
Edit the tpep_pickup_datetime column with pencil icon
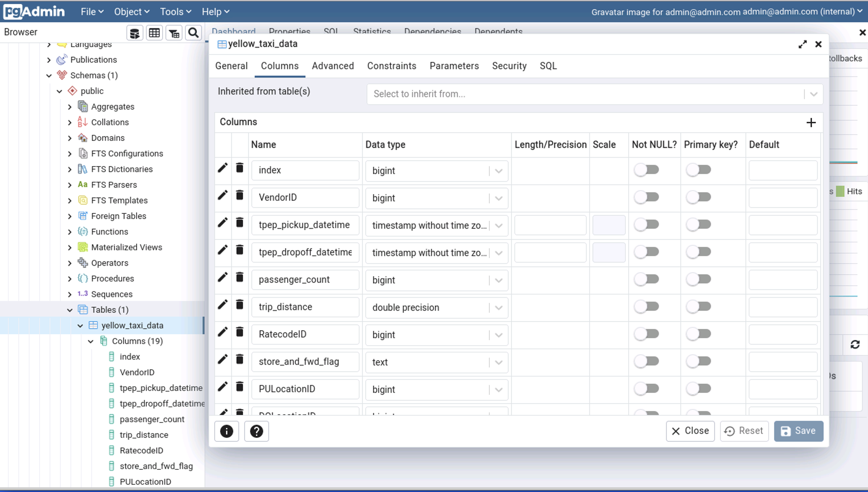pyautogui.click(x=223, y=223)
